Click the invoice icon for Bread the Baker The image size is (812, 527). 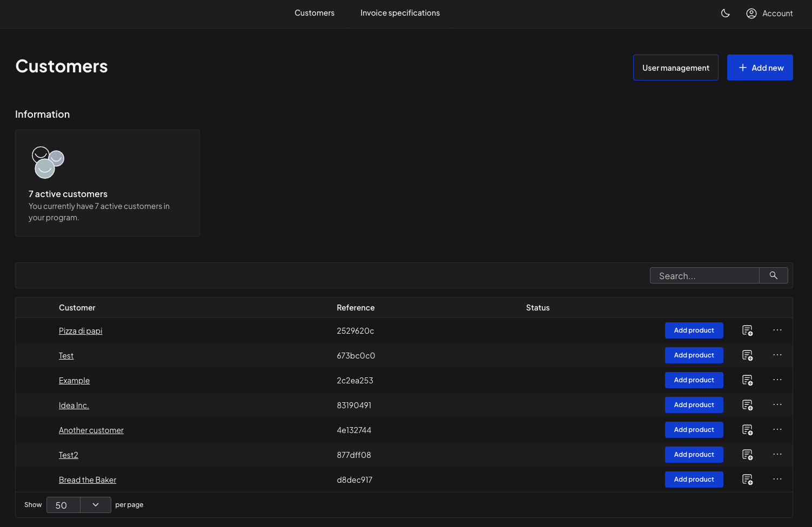(x=747, y=479)
